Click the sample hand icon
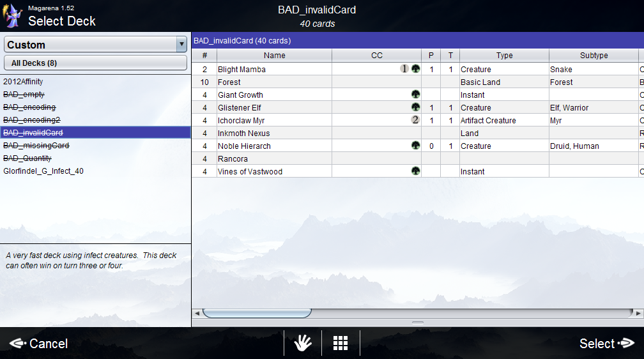 pos(303,343)
